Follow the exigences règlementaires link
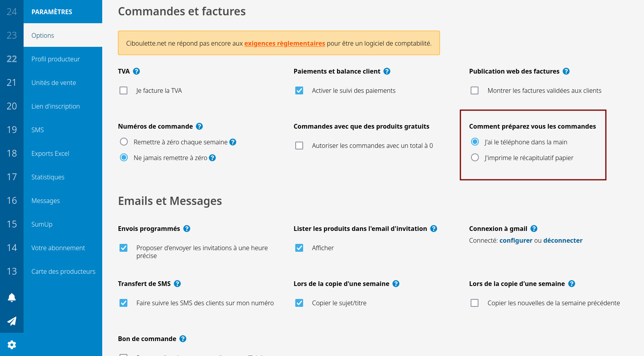The width and height of the screenshot is (644, 356). pos(285,43)
